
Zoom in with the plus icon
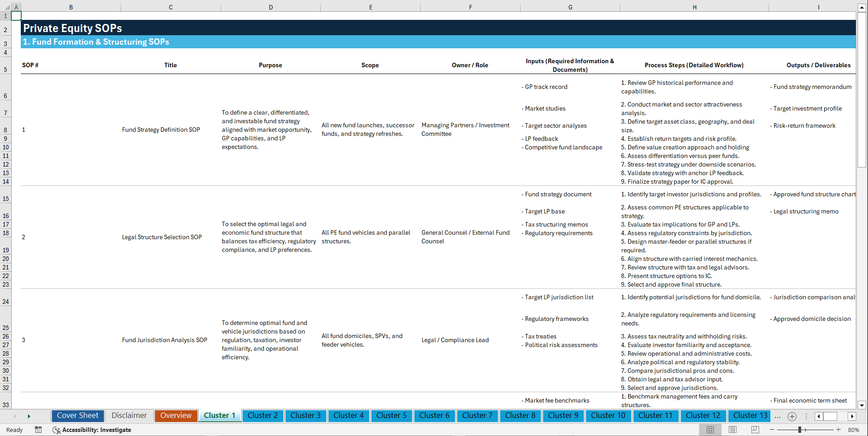[839, 430]
